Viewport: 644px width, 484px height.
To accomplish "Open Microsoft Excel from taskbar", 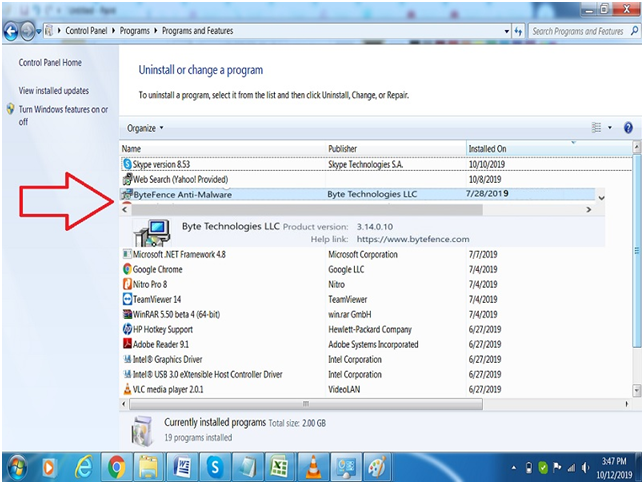I will click(280, 467).
